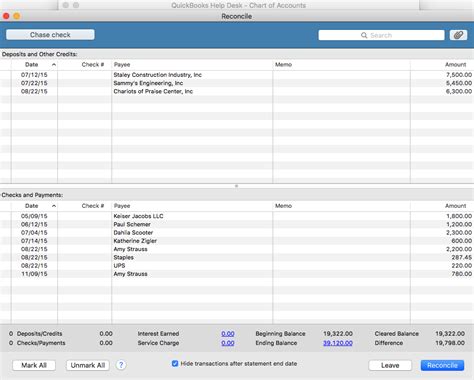
Task: Open the help question mark button
Action: [121, 365]
